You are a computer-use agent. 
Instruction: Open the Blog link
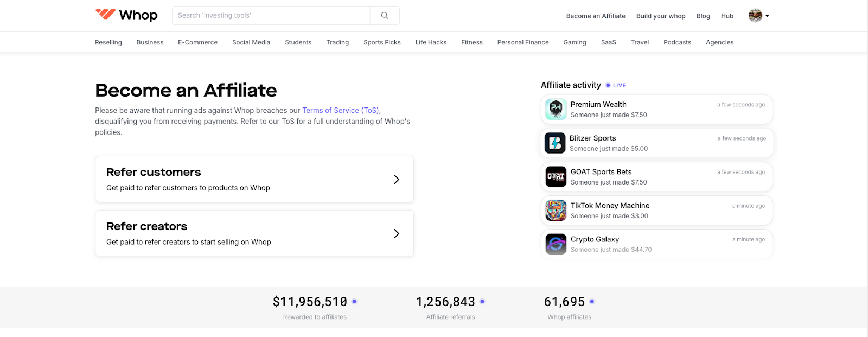703,16
